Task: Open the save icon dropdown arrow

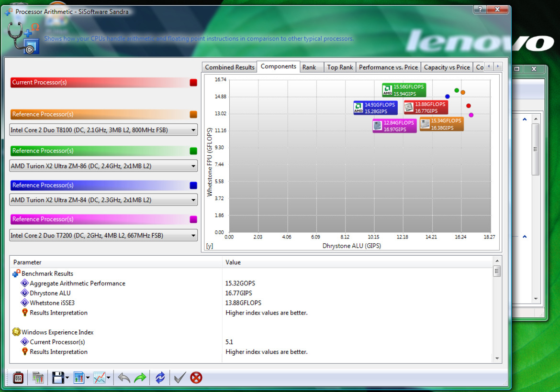Action: (x=67, y=378)
